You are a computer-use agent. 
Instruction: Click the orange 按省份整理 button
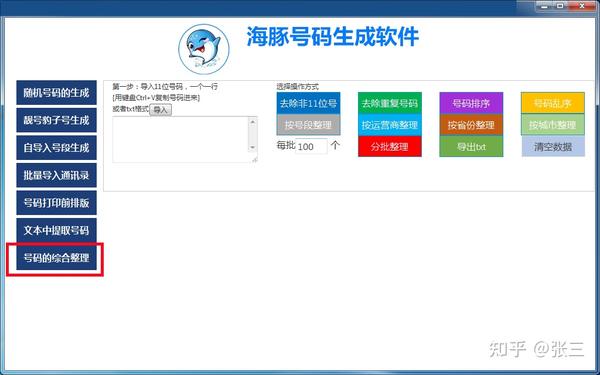(x=471, y=125)
